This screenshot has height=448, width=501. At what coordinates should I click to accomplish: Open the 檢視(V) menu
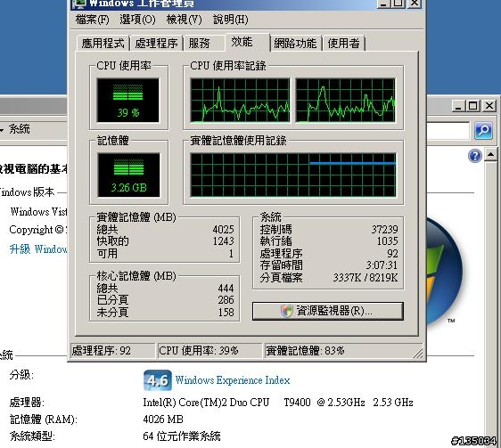tap(184, 20)
